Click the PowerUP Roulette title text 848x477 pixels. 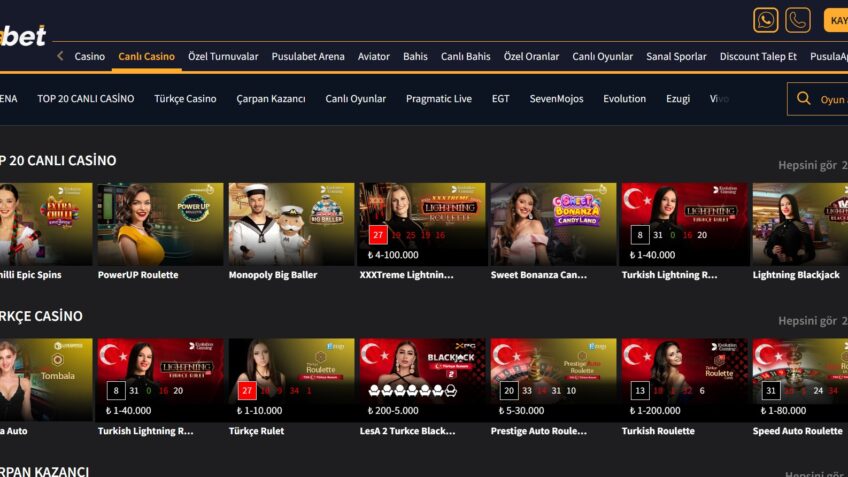coord(138,275)
